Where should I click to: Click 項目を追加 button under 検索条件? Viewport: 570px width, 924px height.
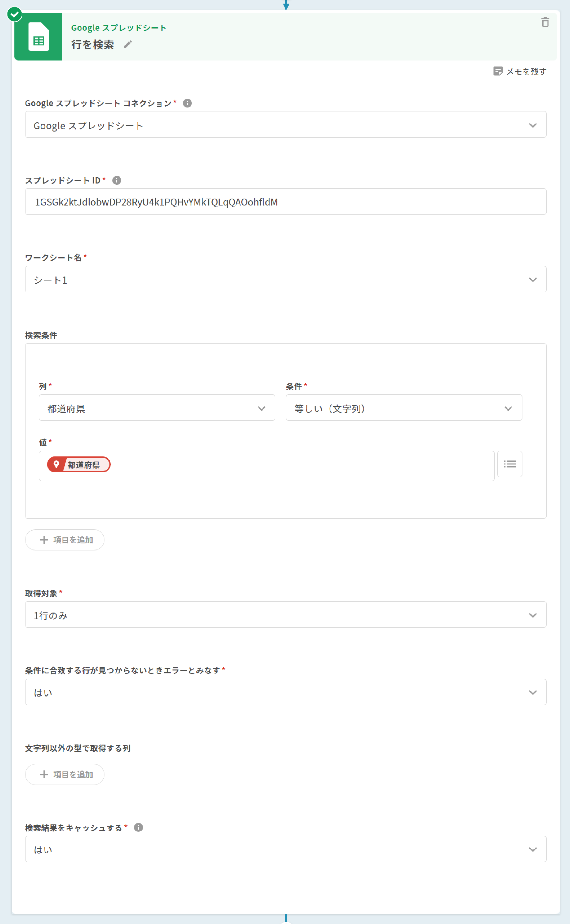pyautogui.click(x=65, y=540)
